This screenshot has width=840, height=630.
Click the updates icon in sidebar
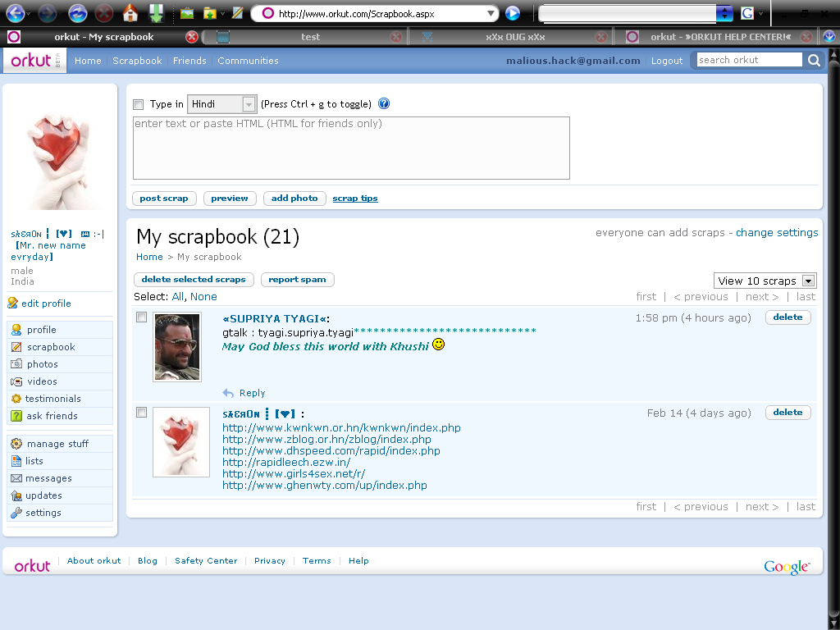pyautogui.click(x=16, y=495)
